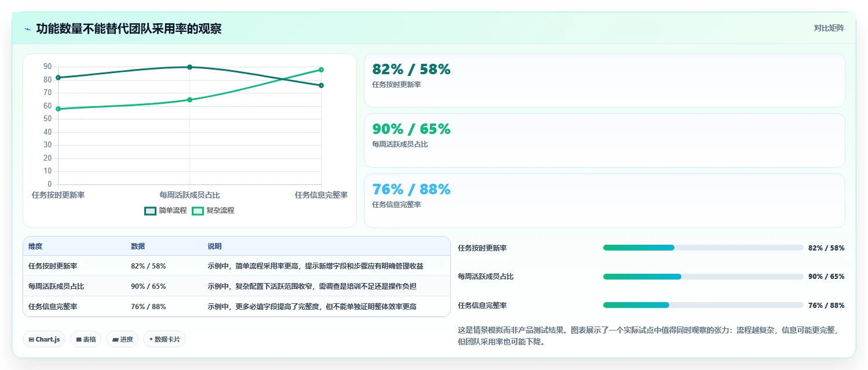Screen dimensions: 868x370
Task: Click the explanation starting 示例中，复杂配置下活跃范围收窄
Action: click(x=312, y=286)
